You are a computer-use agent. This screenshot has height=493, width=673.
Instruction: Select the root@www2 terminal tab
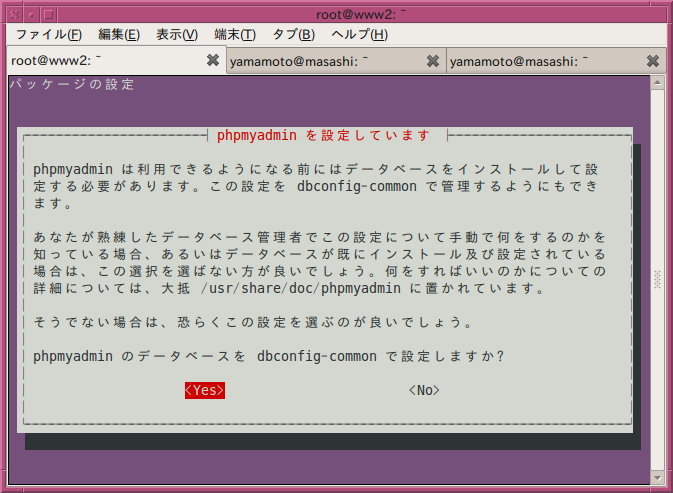pyautogui.click(x=116, y=60)
